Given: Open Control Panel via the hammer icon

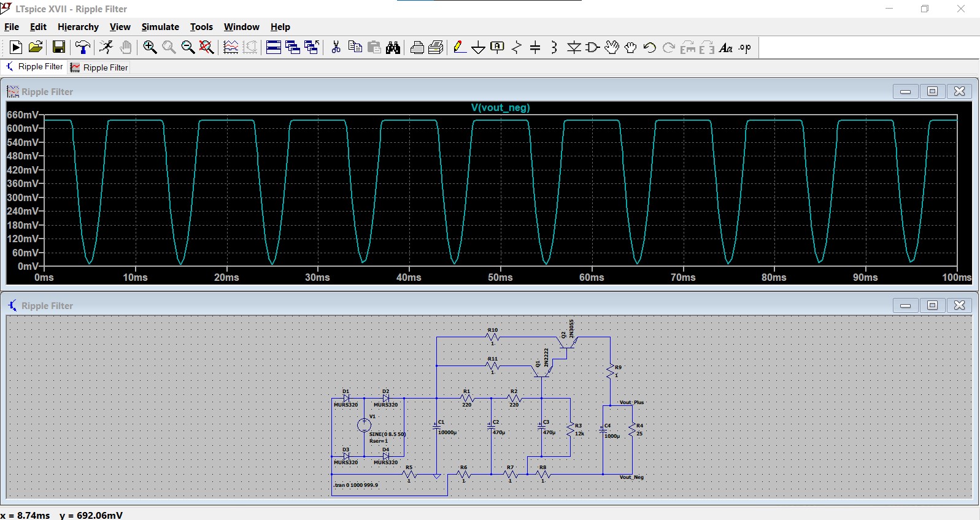Looking at the screenshot, I should (x=82, y=47).
